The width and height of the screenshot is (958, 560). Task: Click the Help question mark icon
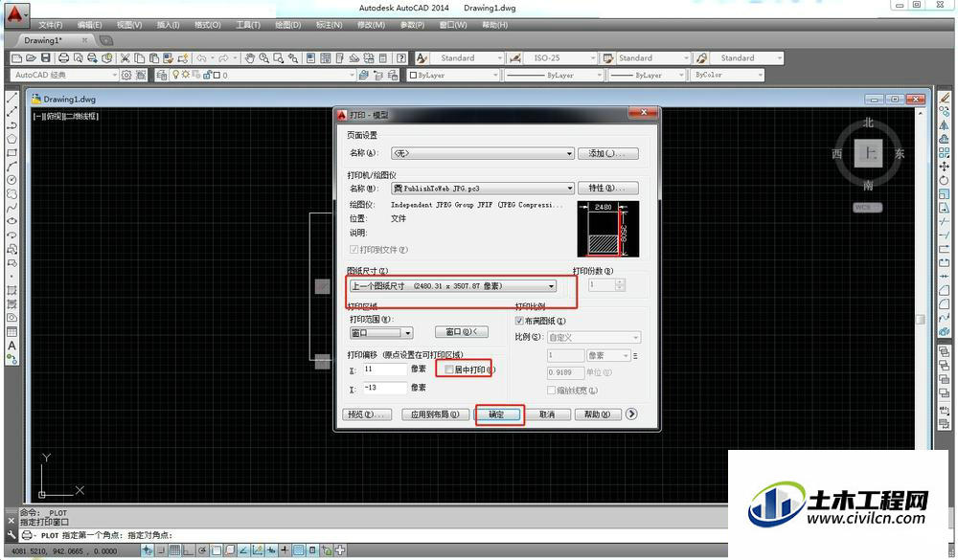[x=401, y=58]
